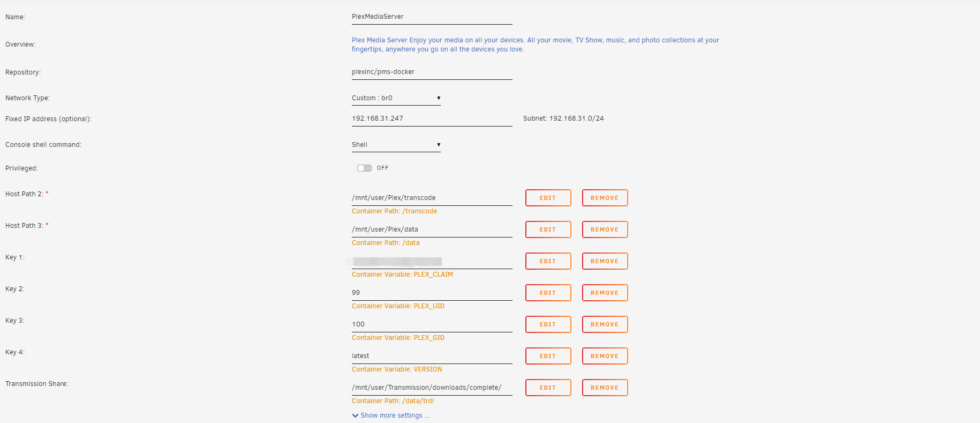Edit the PLEX_CLAIM variable
This screenshot has width=980, height=423.
tap(548, 261)
